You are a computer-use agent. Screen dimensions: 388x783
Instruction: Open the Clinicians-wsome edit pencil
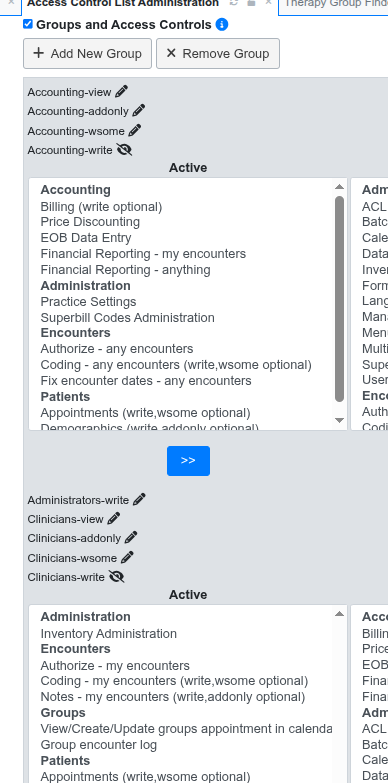(x=127, y=557)
